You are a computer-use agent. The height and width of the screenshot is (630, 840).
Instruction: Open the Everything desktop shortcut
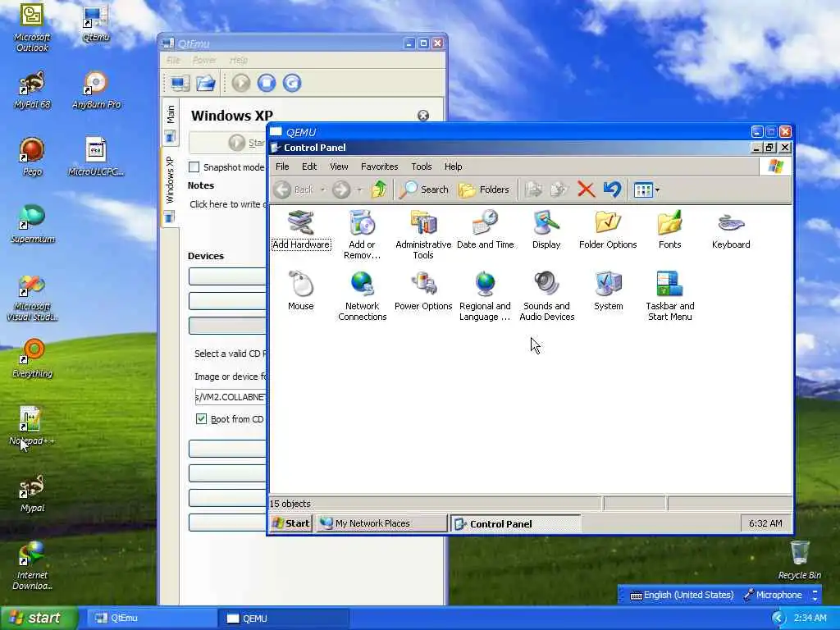click(x=32, y=358)
